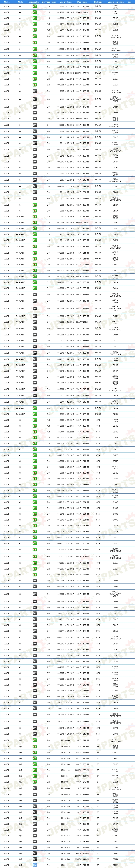Viewport: 135px width, 868px height.
Task: Click the 106kW / 144KM power cell
Action: [x=82, y=443]
